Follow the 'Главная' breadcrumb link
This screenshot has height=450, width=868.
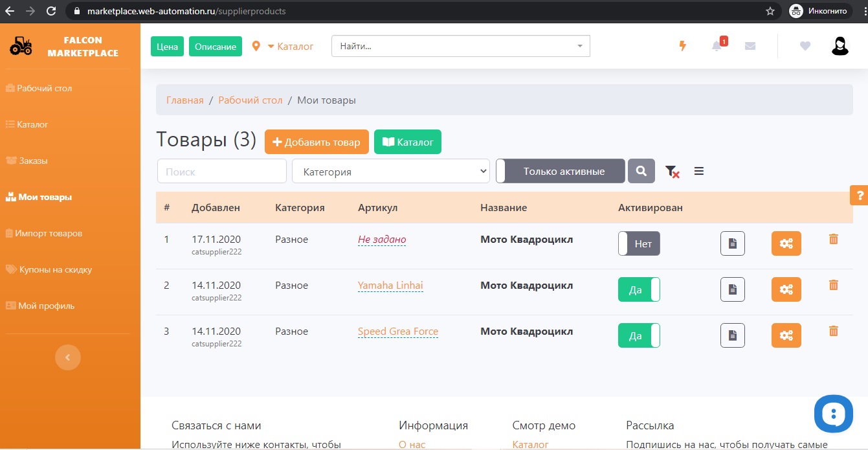coord(185,100)
